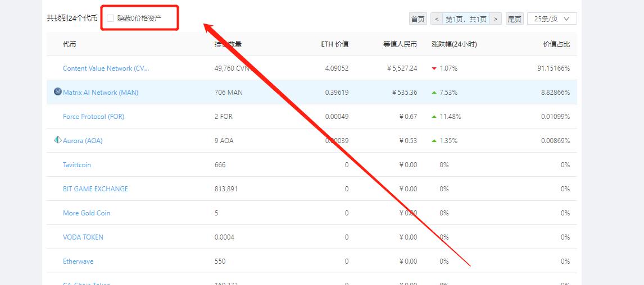Open the 25条/页 page size dropdown
This screenshot has height=285, width=644.
552,19
